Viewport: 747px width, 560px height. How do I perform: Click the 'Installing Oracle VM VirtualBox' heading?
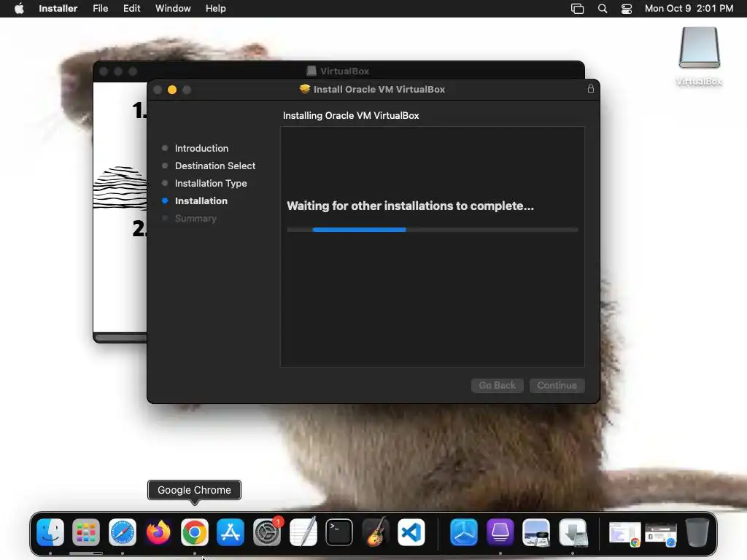pos(351,115)
